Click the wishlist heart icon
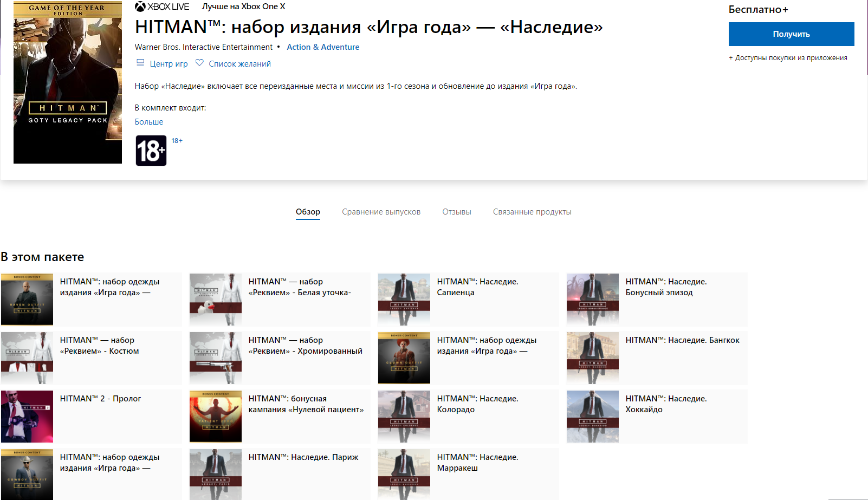Image resolution: width=868 pixels, height=500 pixels. pos(199,63)
